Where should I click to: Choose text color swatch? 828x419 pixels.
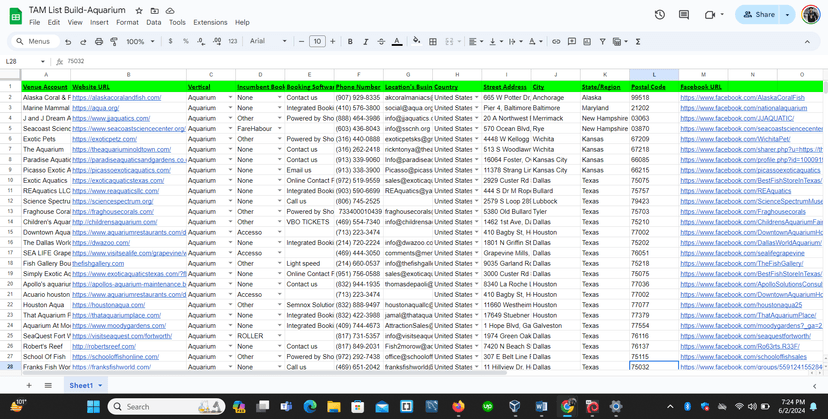point(397,41)
